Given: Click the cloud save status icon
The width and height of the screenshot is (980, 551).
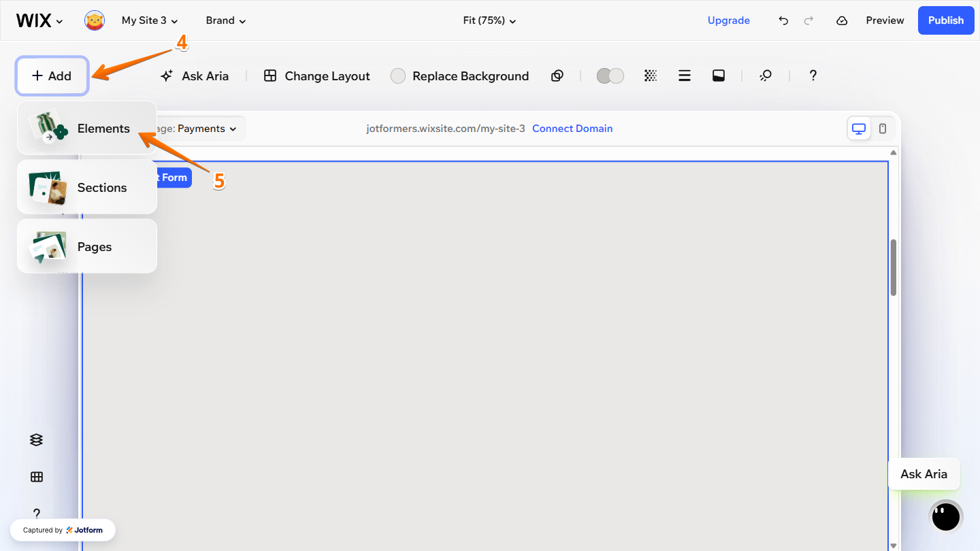Looking at the screenshot, I should (842, 20).
